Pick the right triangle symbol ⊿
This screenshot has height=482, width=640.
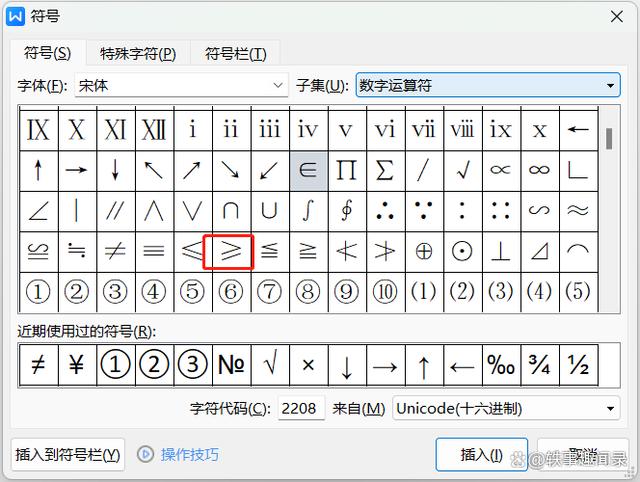tap(539, 251)
